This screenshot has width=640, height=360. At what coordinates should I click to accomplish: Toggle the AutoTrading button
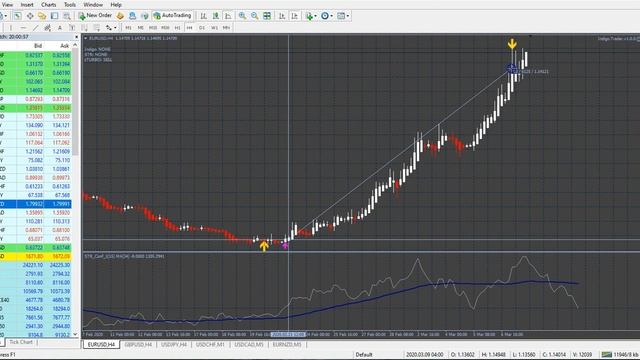[172, 16]
